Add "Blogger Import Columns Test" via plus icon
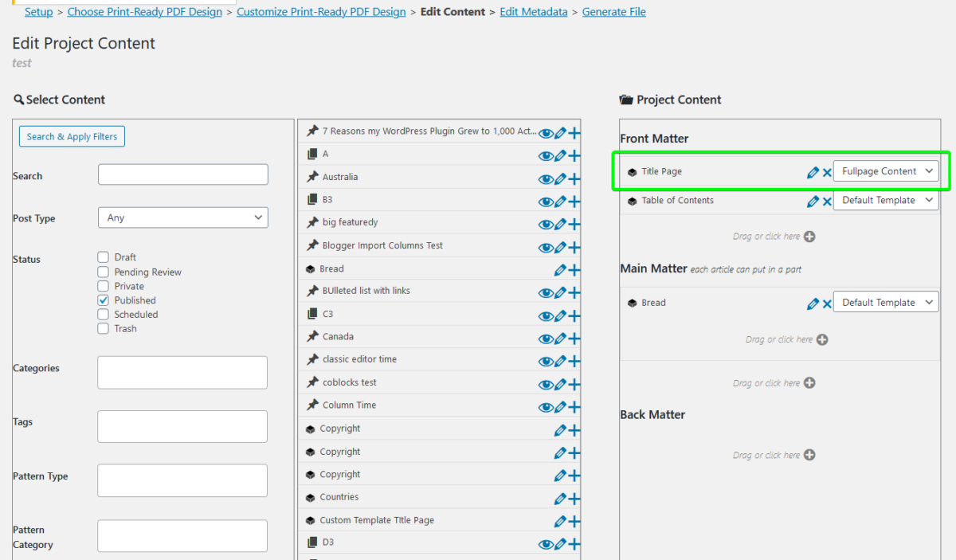The image size is (956, 560). point(574,247)
